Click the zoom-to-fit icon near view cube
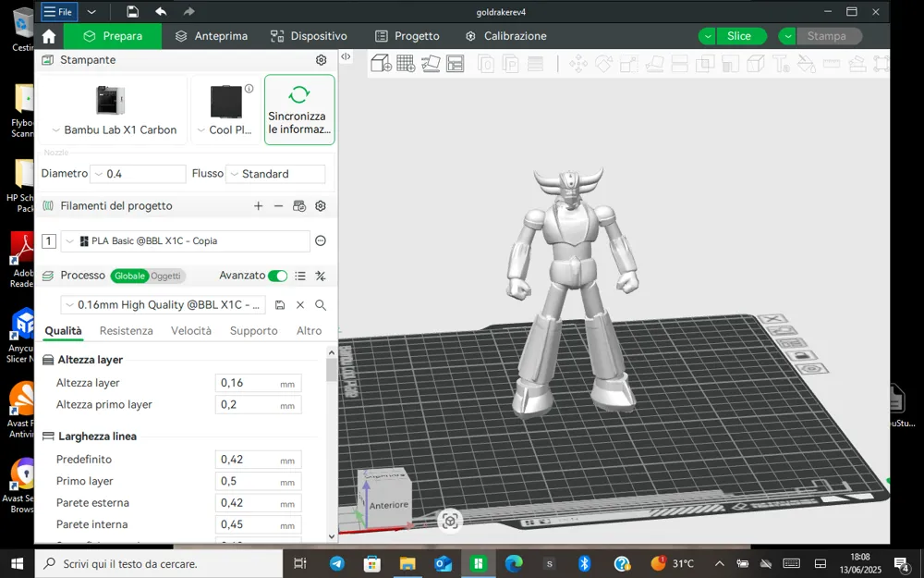924x578 pixels. pos(450,521)
